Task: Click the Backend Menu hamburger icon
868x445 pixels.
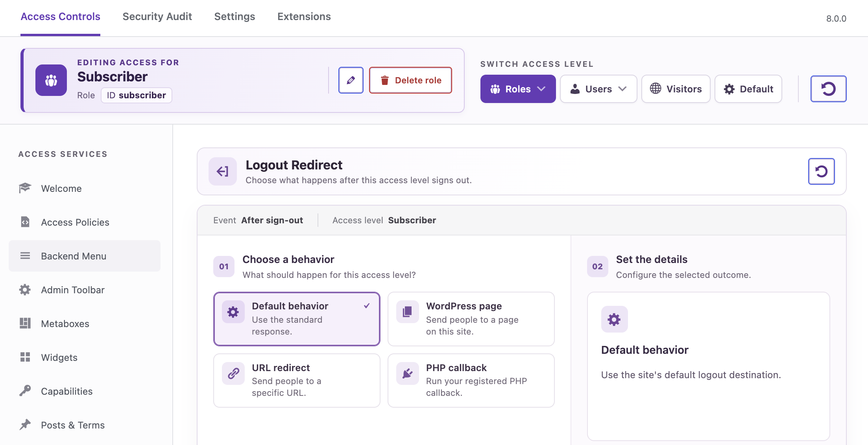Action: click(25, 256)
